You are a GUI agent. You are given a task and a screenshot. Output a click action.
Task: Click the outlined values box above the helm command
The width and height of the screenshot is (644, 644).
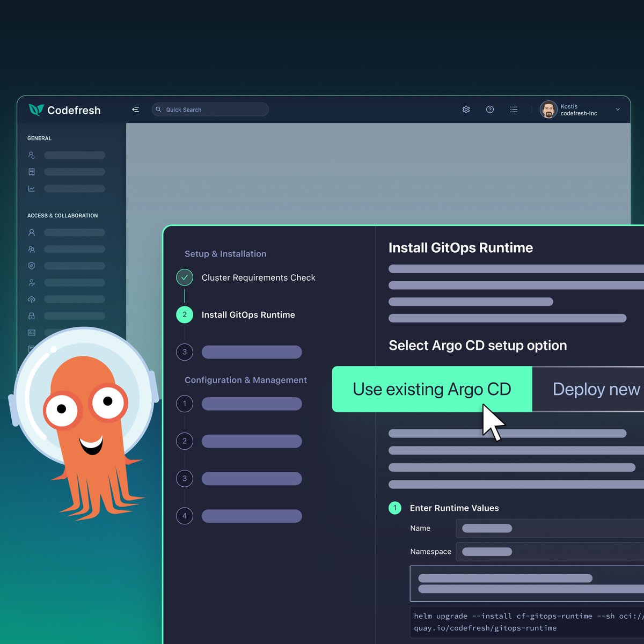tap(527, 583)
